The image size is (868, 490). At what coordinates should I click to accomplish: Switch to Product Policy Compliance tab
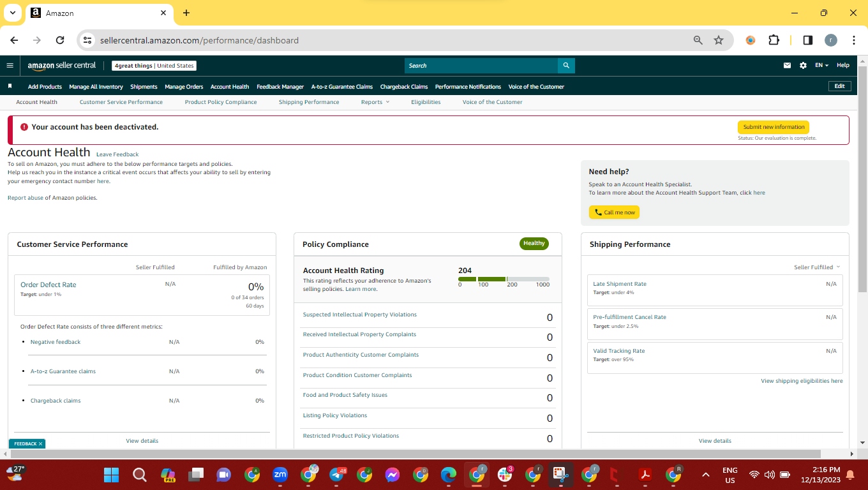click(x=221, y=102)
